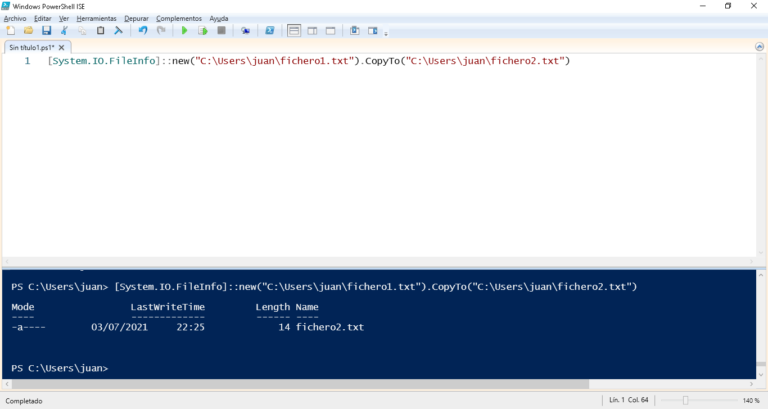Collapse the script pane with round arrow button
This screenshot has width=768, height=409.
(759, 47)
